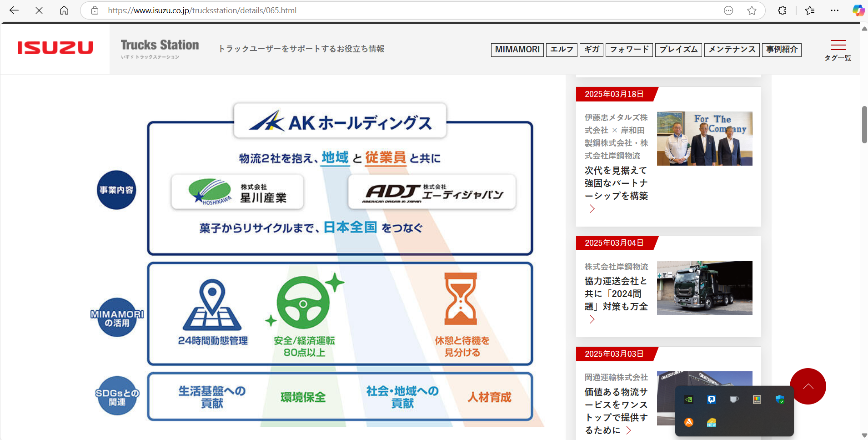Open the Trucks Station home link

(x=160, y=49)
